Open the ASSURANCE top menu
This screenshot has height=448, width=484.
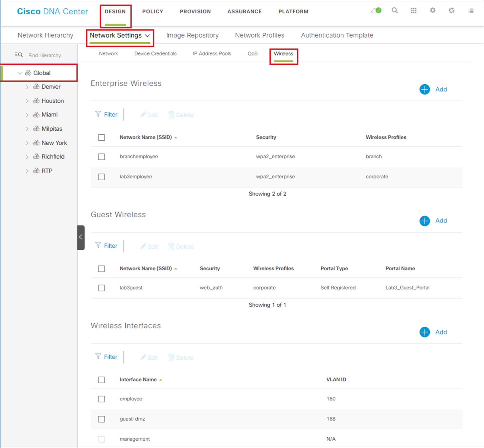tap(244, 11)
